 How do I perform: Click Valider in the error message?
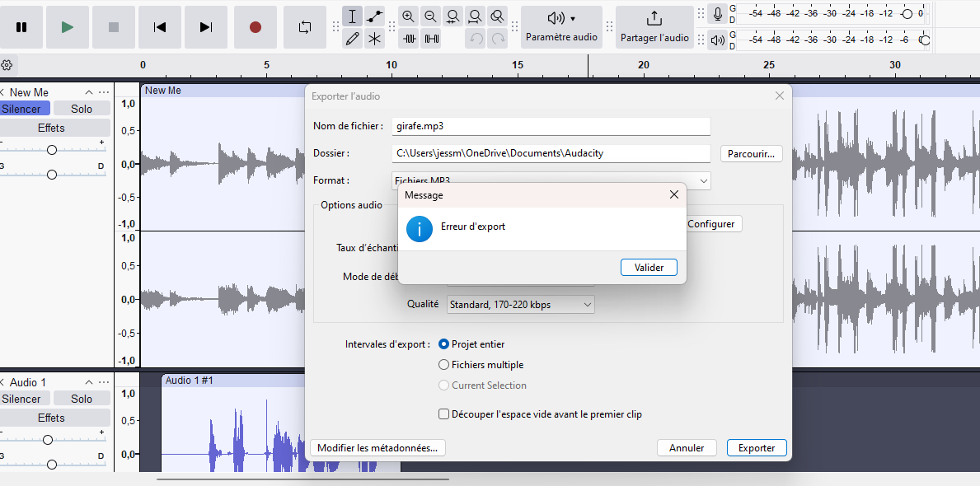click(x=649, y=268)
